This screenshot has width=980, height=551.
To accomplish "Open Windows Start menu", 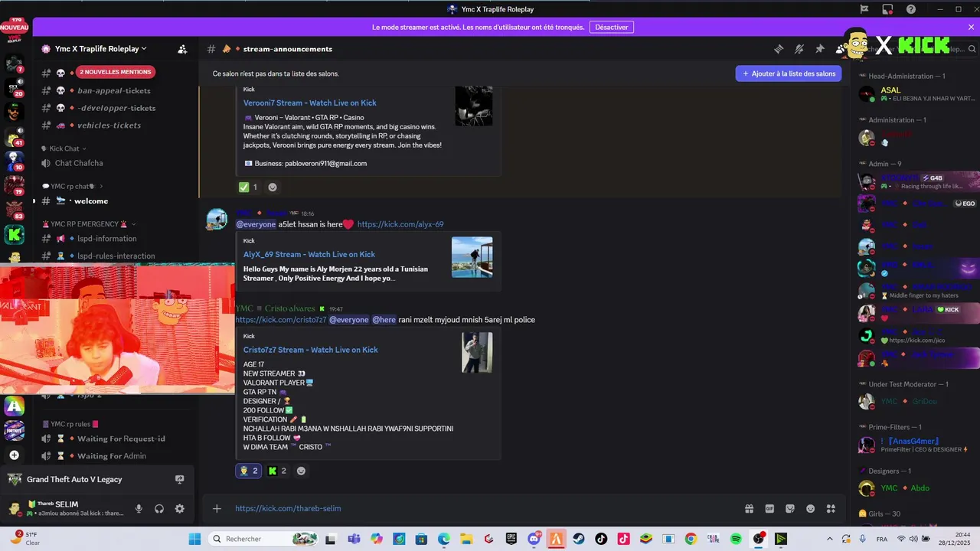I will pos(194,539).
